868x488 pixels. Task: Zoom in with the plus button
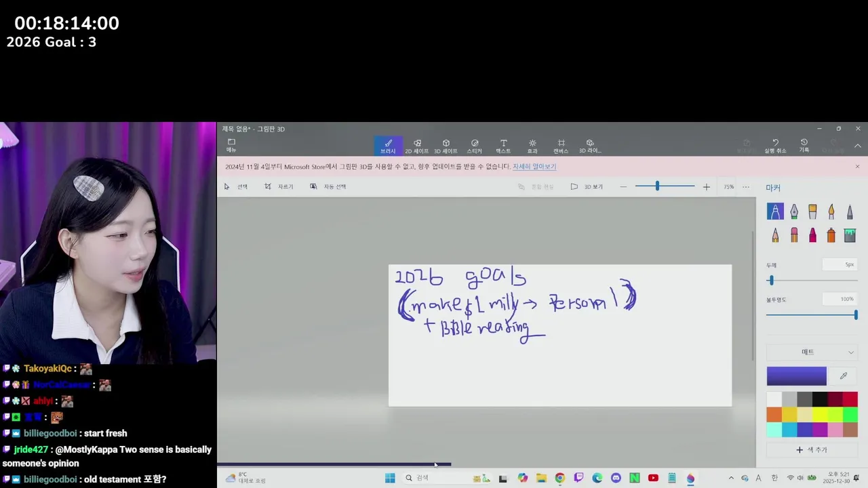[x=706, y=186]
